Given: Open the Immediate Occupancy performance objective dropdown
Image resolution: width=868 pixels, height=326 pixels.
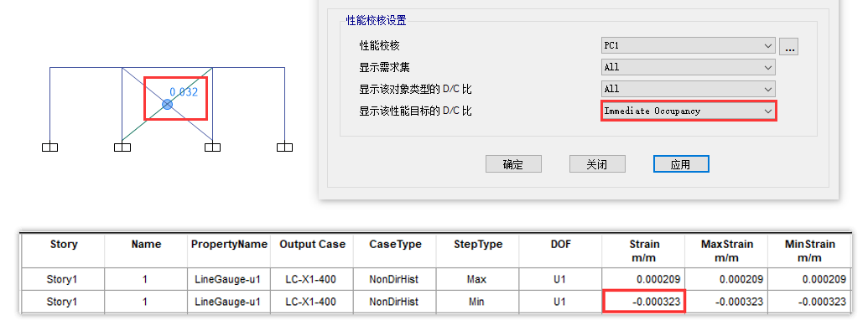Looking at the screenshot, I should click(689, 111).
